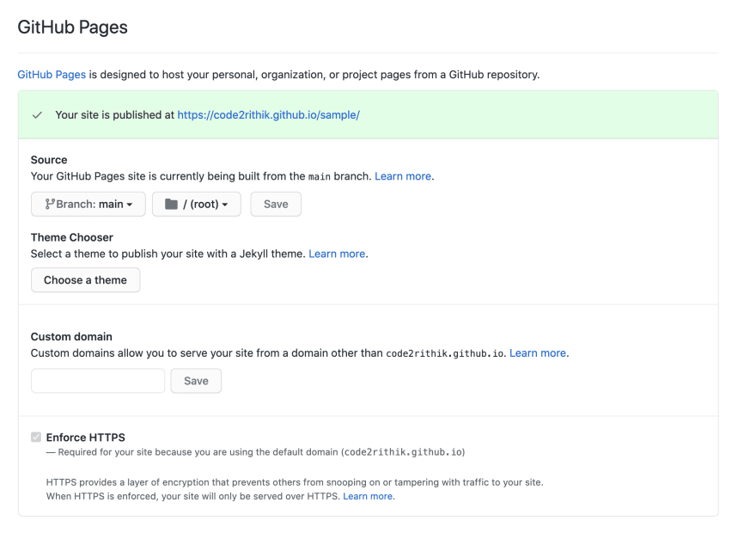The image size is (756, 539).
Task: Expand the / (root) folder dropdown
Action: click(x=196, y=204)
